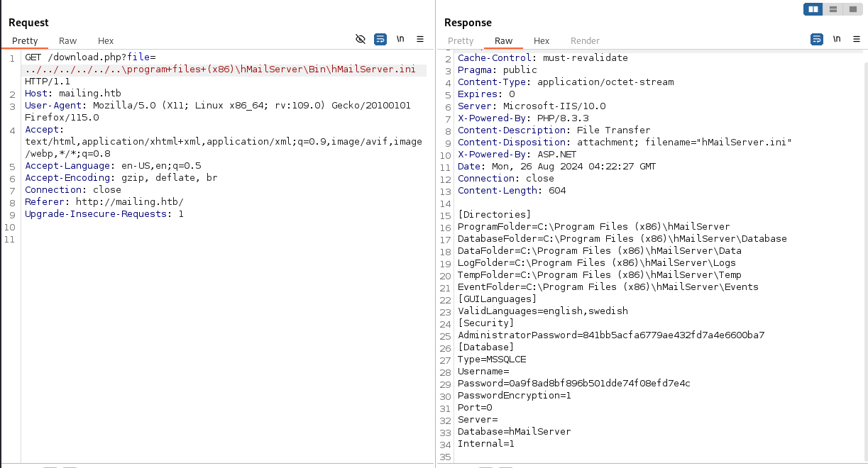Click Expires: 0 response header

[x=486, y=94]
